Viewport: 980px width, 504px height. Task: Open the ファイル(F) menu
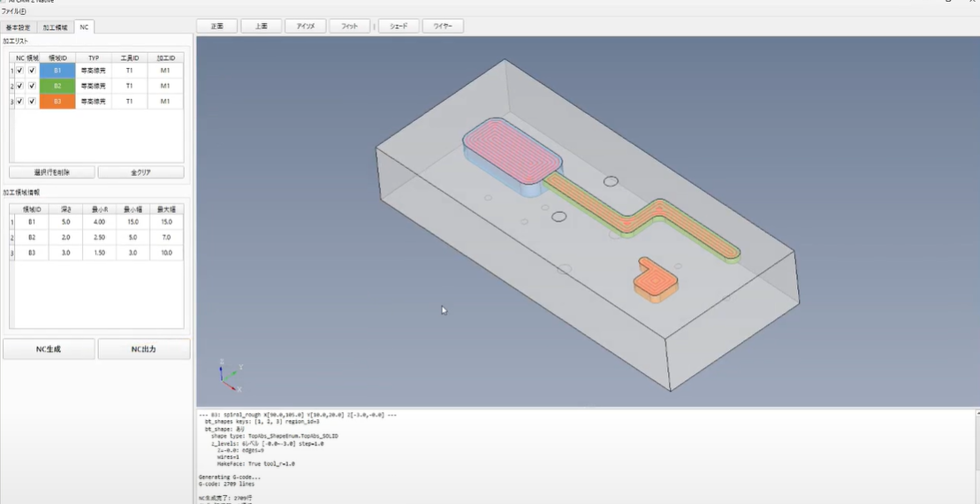(14, 11)
